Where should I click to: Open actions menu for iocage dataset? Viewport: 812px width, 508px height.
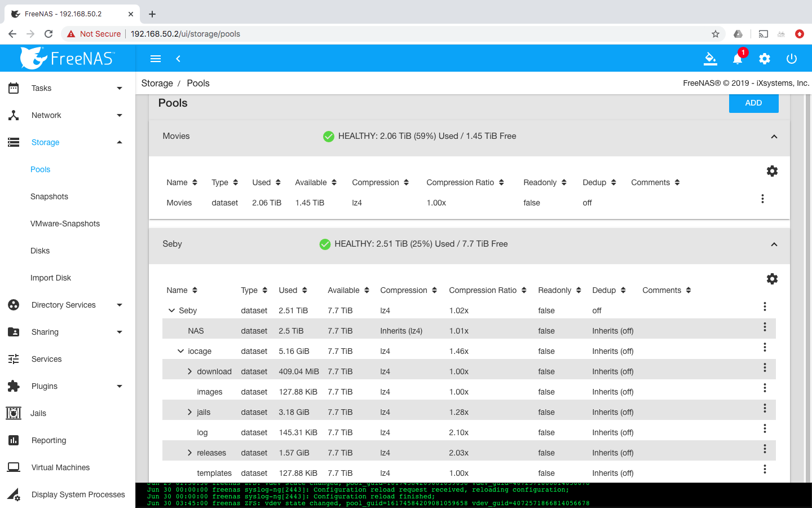(765, 347)
